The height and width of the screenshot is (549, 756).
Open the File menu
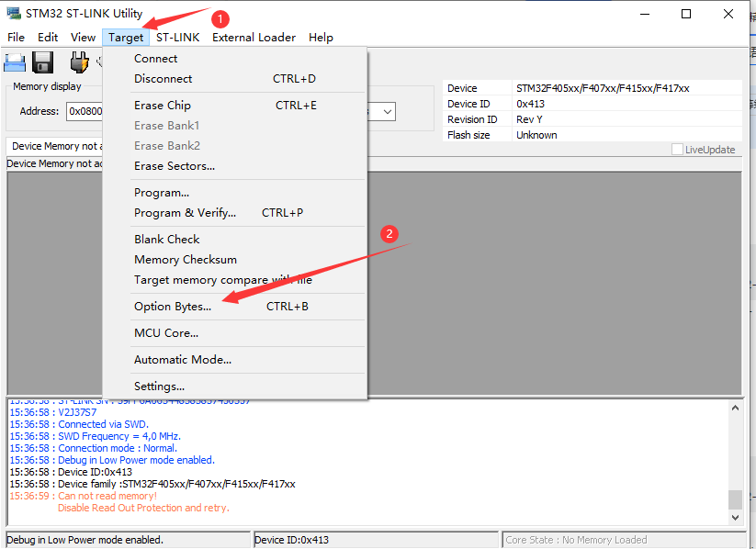point(16,38)
